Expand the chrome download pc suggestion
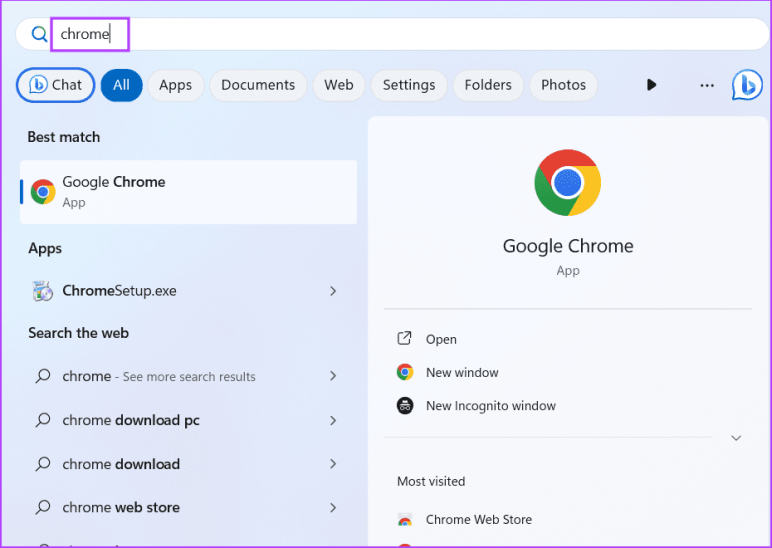Screen dimensions: 772x548 333,421
